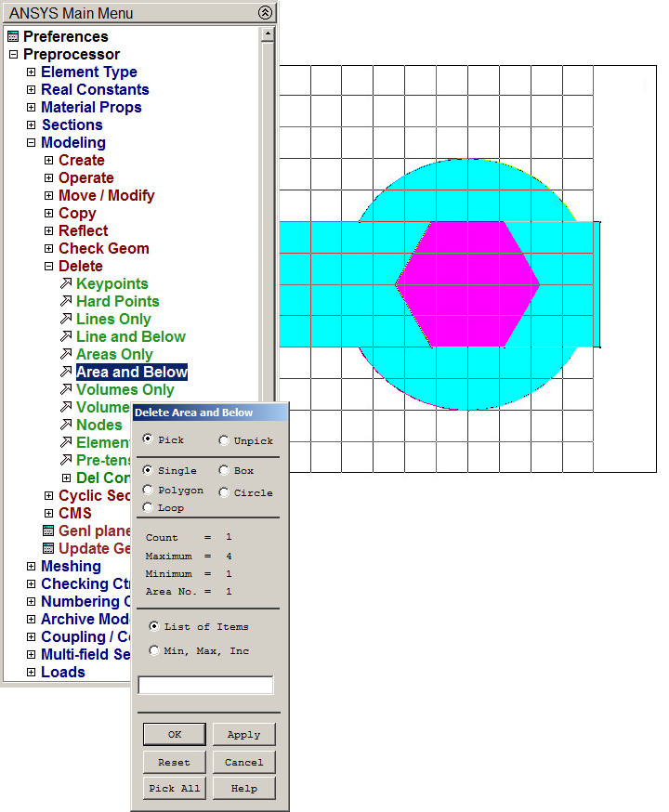Click the Delete Area and Below title bar
669x812 pixels.
[x=210, y=413]
